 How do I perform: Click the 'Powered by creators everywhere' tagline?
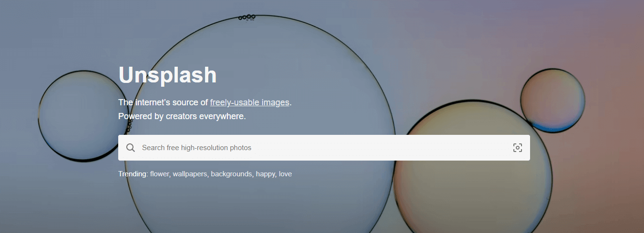pyautogui.click(x=182, y=116)
